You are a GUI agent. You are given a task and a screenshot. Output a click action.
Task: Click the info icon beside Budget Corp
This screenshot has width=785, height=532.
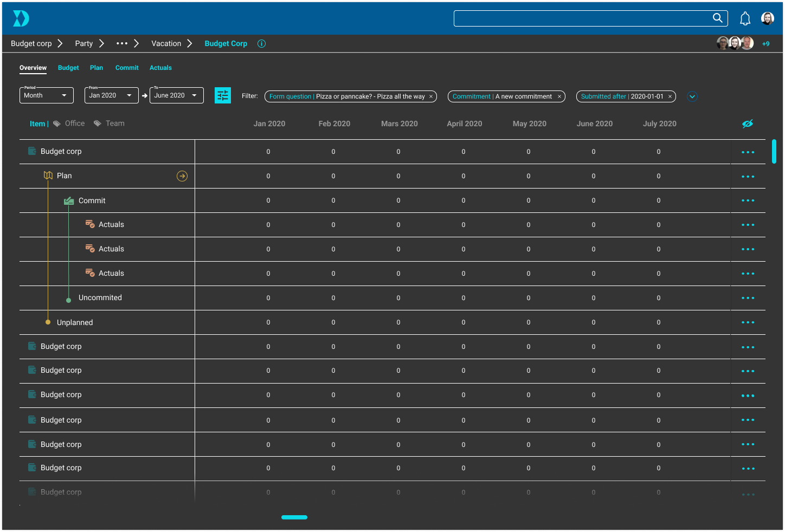(x=261, y=43)
